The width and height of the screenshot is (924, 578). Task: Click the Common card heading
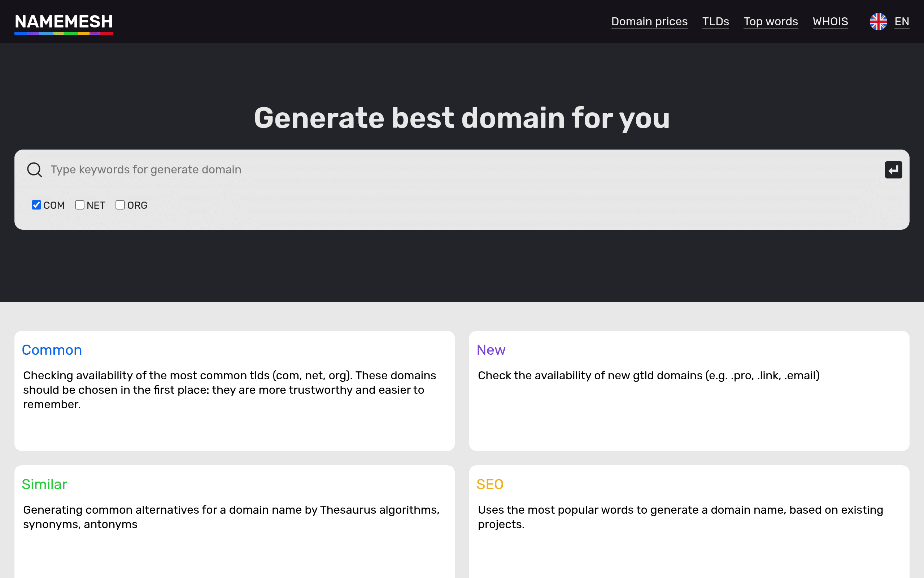click(x=52, y=350)
